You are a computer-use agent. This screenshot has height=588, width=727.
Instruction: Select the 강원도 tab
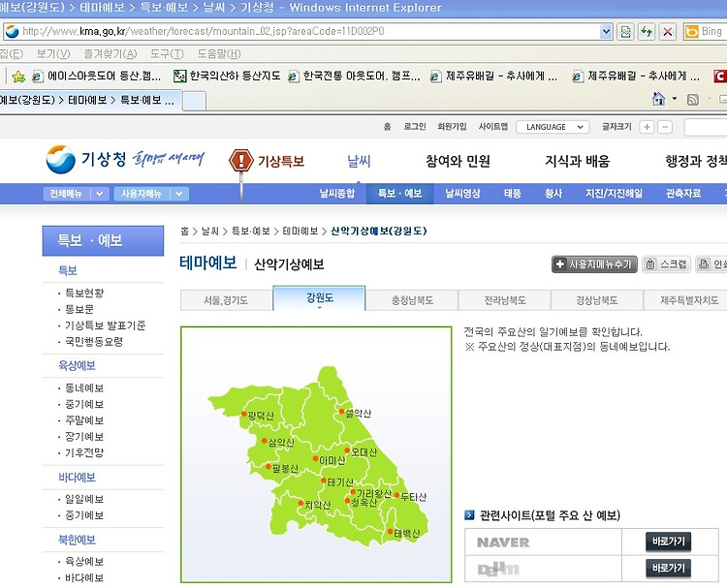pos(320,298)
